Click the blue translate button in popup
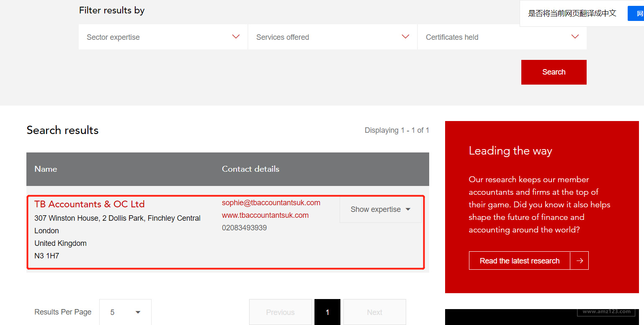The height and width of the screenshot is (325, 644). click(636, 13)
